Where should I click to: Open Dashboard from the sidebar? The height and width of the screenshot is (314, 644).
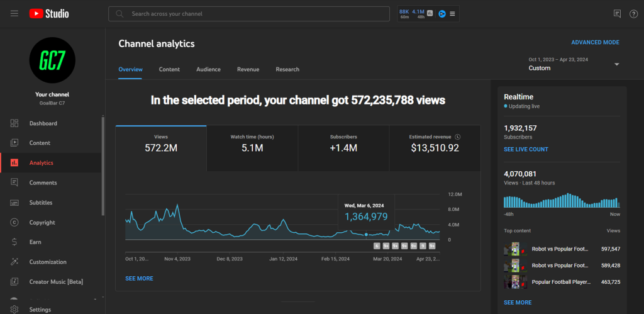52,123
